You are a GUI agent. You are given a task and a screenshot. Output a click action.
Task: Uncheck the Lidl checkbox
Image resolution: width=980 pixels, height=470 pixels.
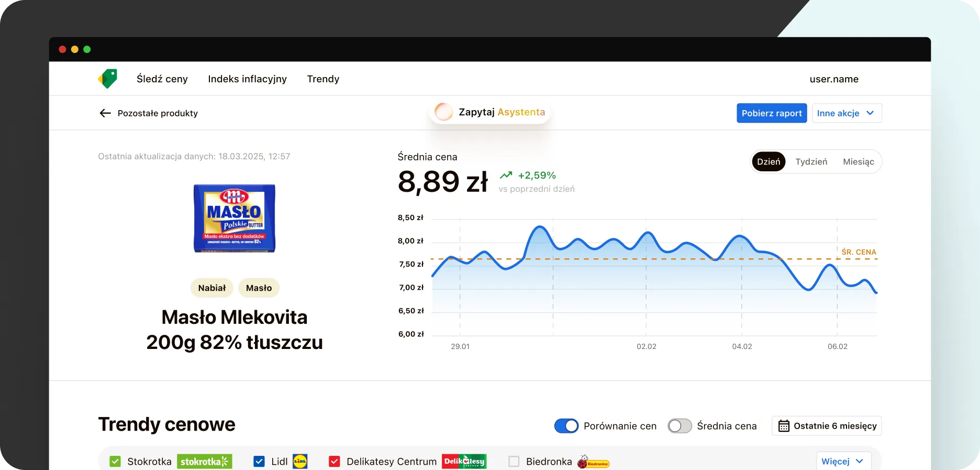(259, 462)
